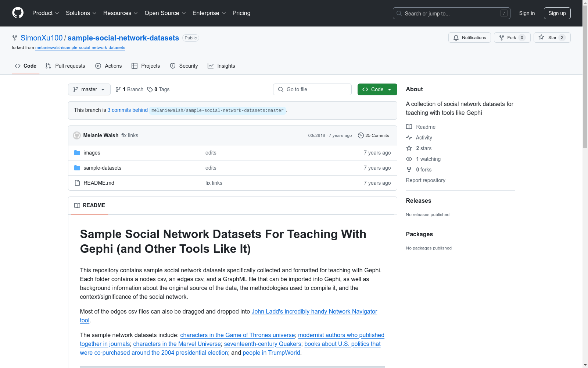Click the Sign in link
The image size is (588, 368).
click(x=527, y=13)
